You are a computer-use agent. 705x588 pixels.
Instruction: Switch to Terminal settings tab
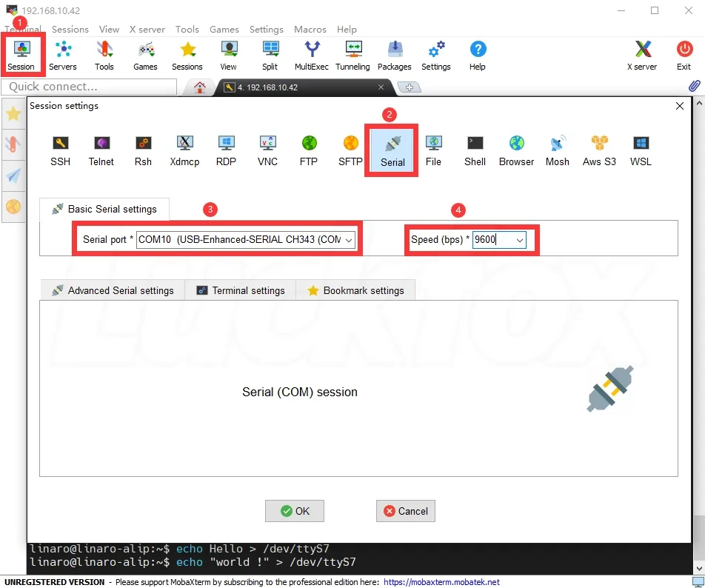click(x=241, y=290)
